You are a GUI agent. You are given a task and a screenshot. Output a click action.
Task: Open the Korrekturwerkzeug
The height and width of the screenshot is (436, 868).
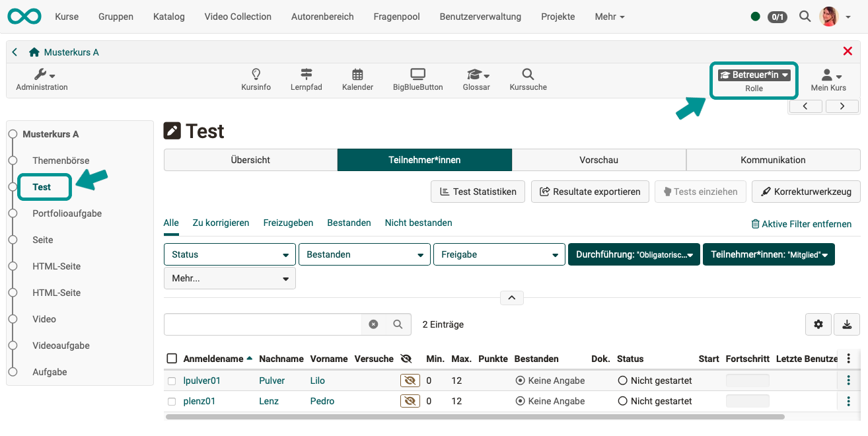[x=806, y=192]
